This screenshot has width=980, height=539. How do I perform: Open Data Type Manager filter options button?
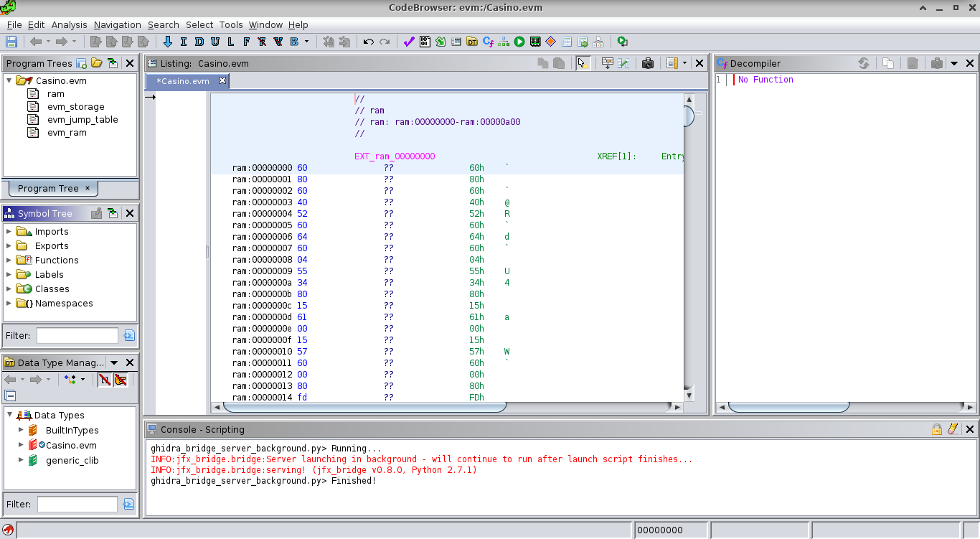click(129, 504)
